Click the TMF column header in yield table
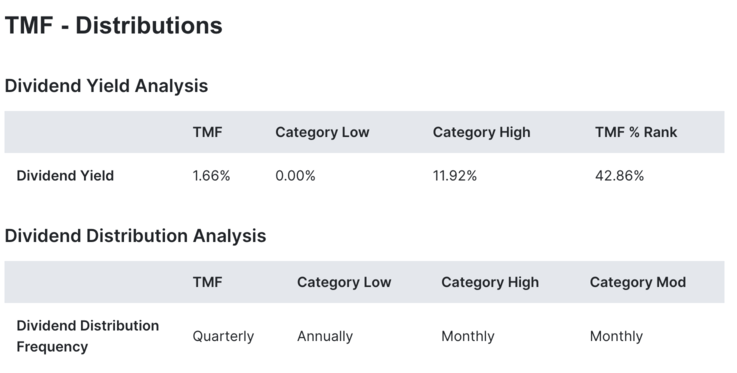The width and height of the screenshot is (737, 373). [x=207, y=132]
